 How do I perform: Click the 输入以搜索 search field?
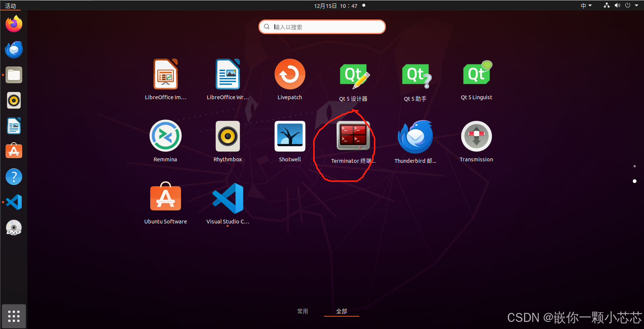tap(322, 27)
